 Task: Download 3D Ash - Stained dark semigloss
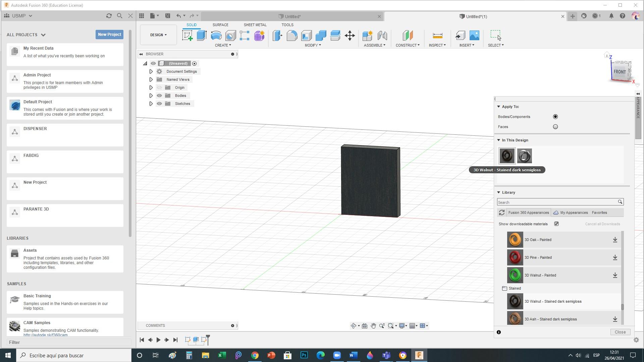615,319
